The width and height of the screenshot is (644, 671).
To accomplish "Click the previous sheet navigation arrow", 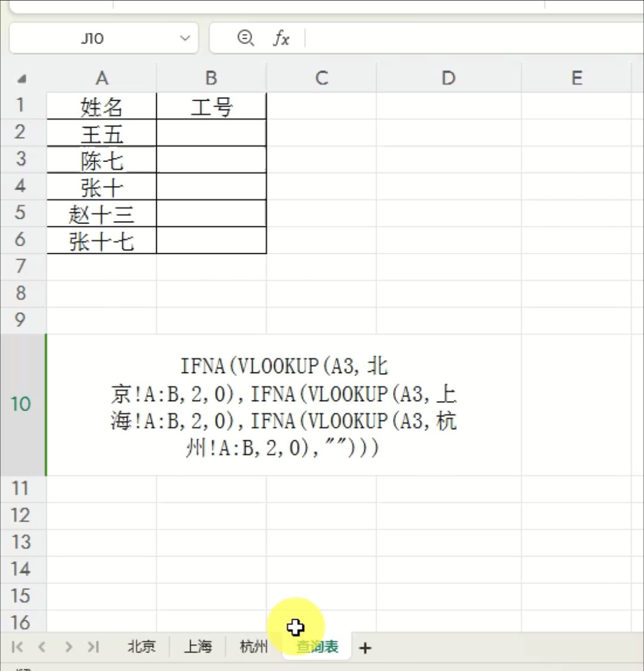I will point(42,648).
